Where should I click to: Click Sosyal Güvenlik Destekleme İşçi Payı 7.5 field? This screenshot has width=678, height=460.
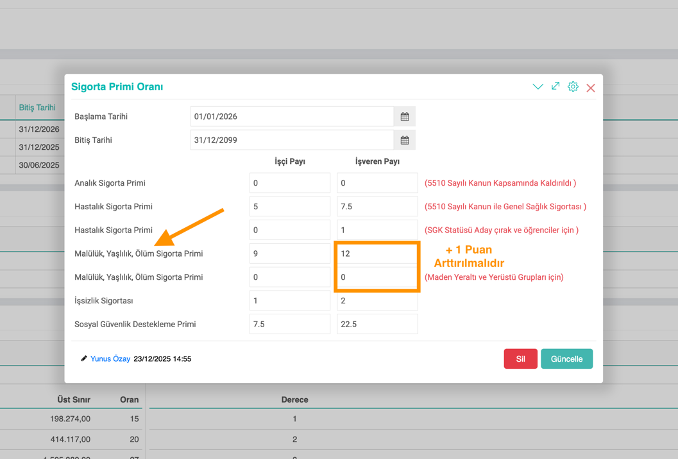point(289,324)
